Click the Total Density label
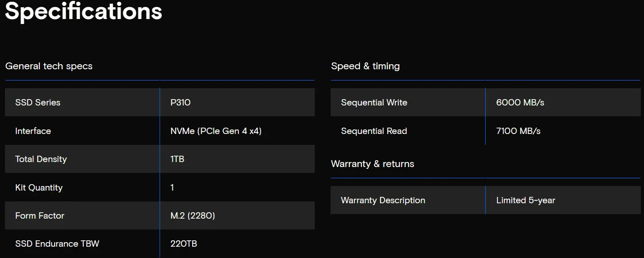644x258 pixels. pyautogui.click(x=41, y=159)
